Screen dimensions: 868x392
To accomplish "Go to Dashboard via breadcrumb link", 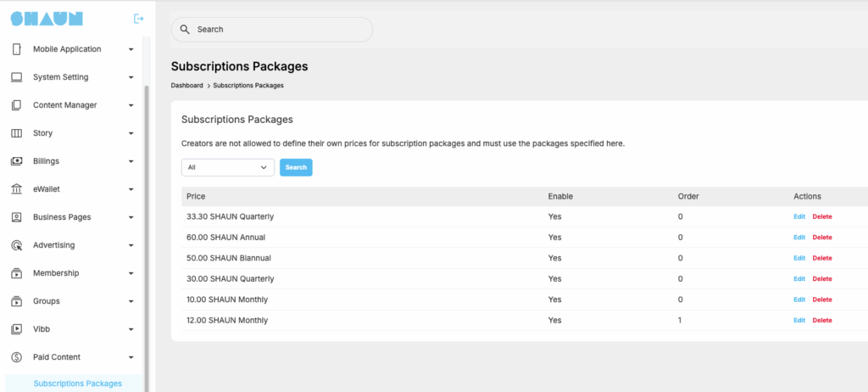I will click(x=186, y=86).
